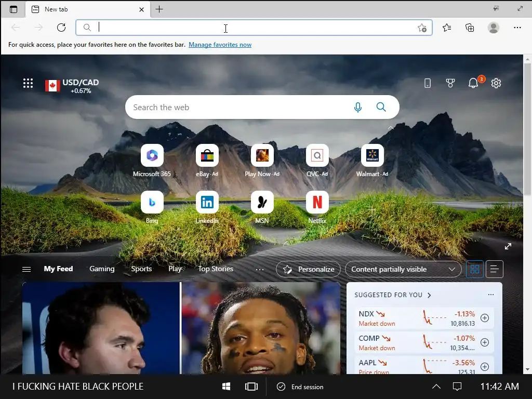Add NDX to watchlist
This screenshot has height=399, width=532.
[485, 318]
